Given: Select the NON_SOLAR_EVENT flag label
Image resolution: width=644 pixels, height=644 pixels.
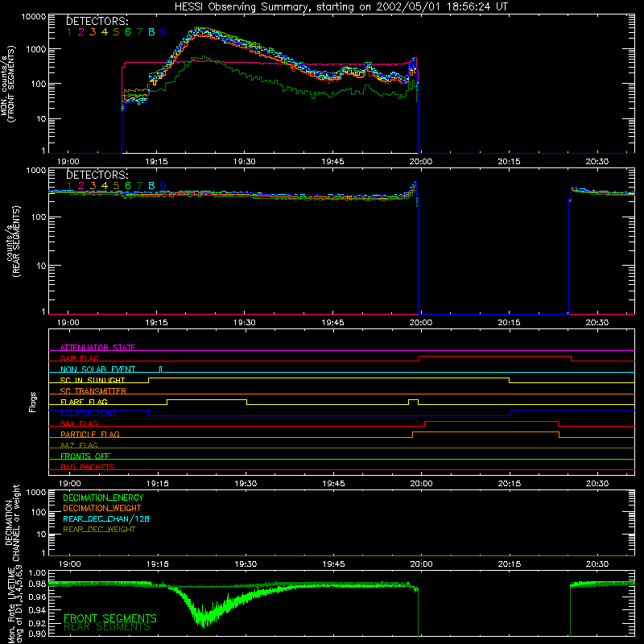Looking at the screenshot, I should [x=97, y=369].
